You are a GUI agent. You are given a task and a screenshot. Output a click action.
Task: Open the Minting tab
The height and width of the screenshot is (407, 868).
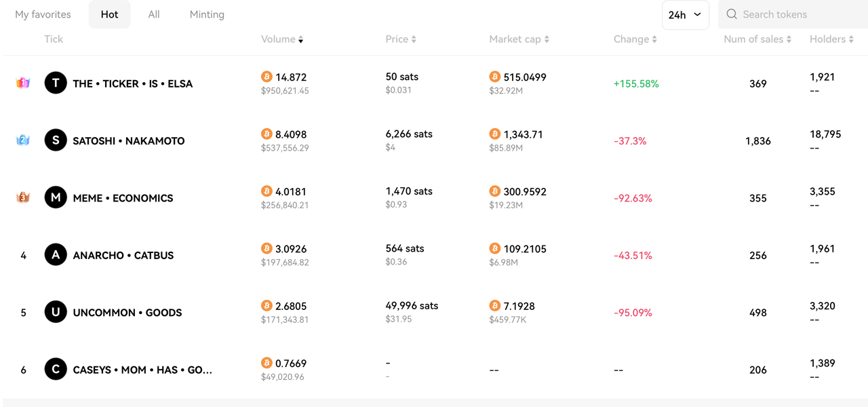207,14
